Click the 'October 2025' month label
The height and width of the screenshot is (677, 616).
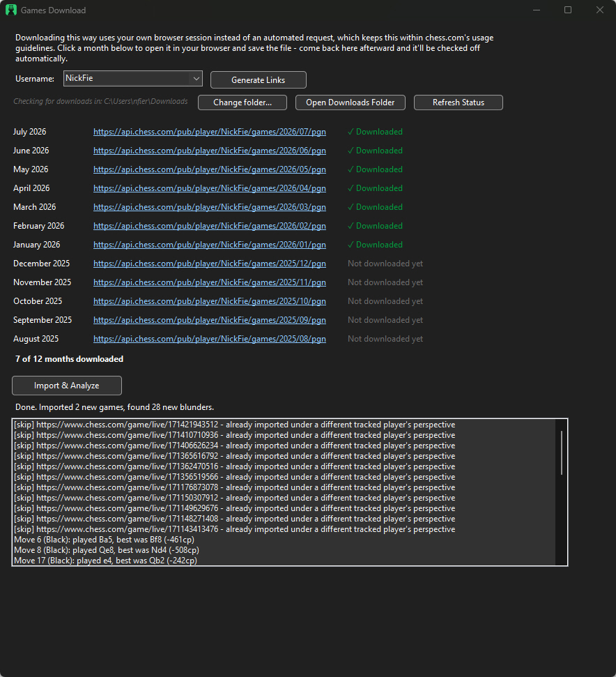(38, 301)
